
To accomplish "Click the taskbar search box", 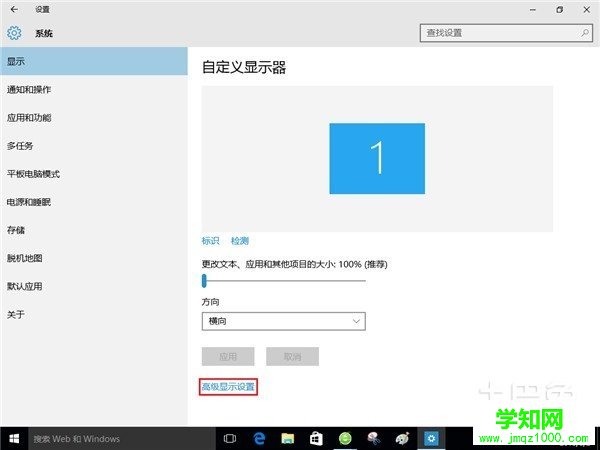I will (x=122, y=439).
